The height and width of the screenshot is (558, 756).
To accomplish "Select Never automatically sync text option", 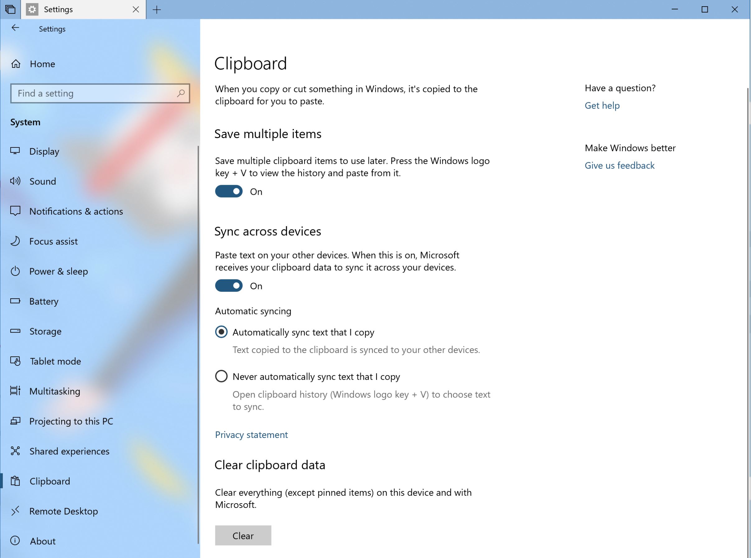I will [222, 376].
